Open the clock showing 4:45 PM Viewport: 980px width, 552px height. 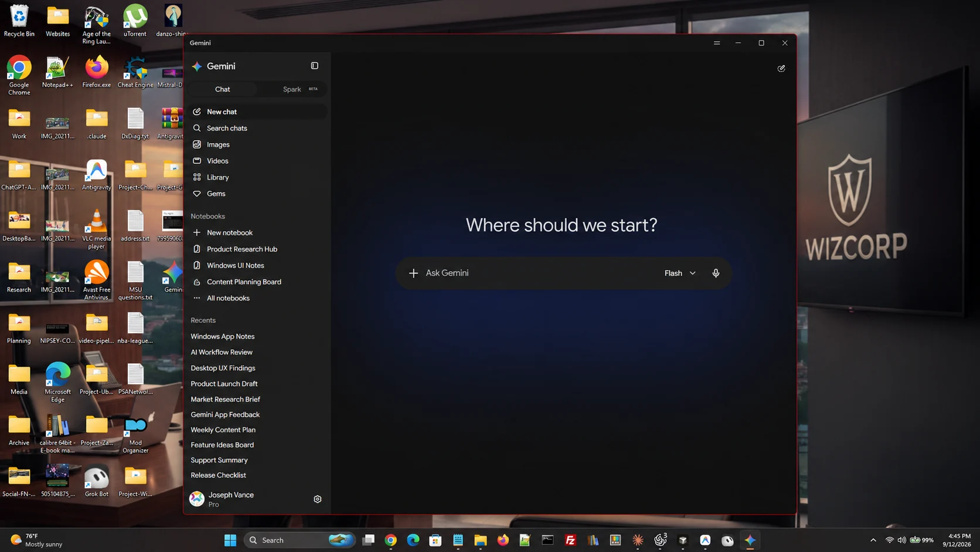point(957,540)
